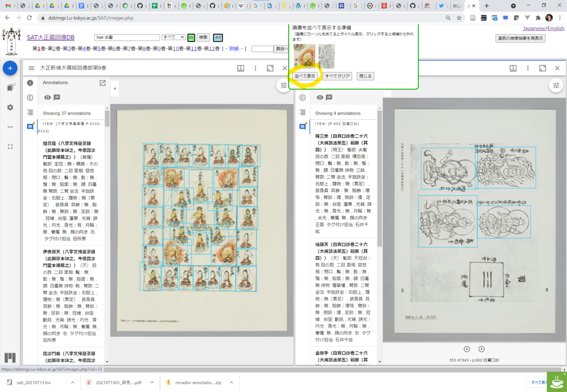The width and height of the screenshot is (567, 392).
Task: Click the 閉じる button in popup
Action: click(365, 76)
